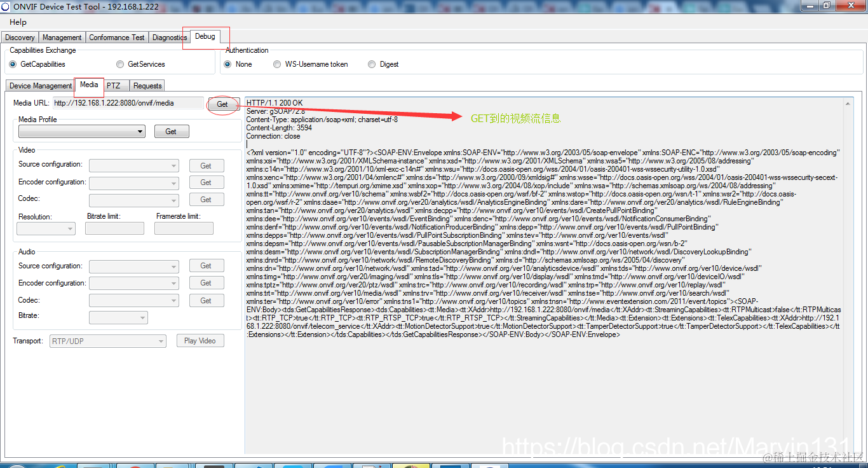Choose None authentication

238,64
